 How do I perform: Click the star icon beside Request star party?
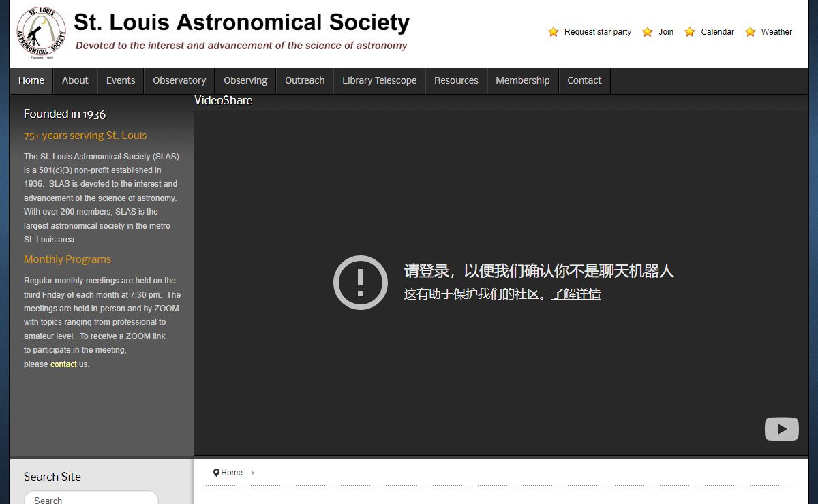point(554,32)
